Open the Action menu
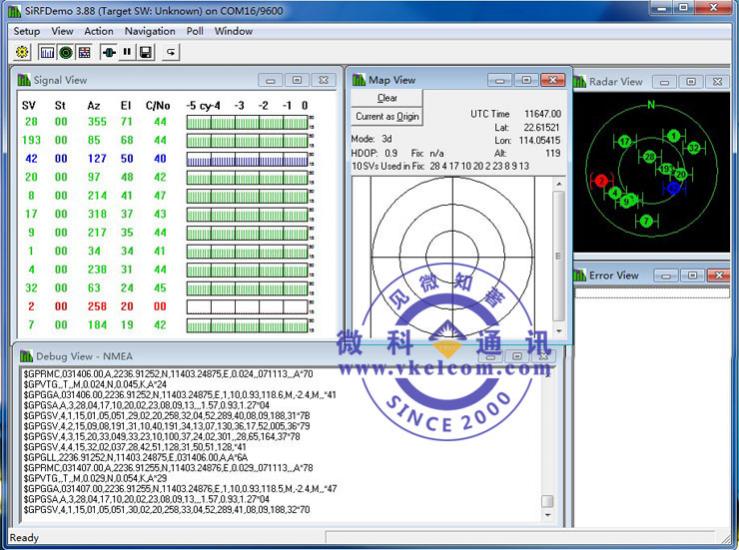Viewport: 739px width, 550px height. 98,31
